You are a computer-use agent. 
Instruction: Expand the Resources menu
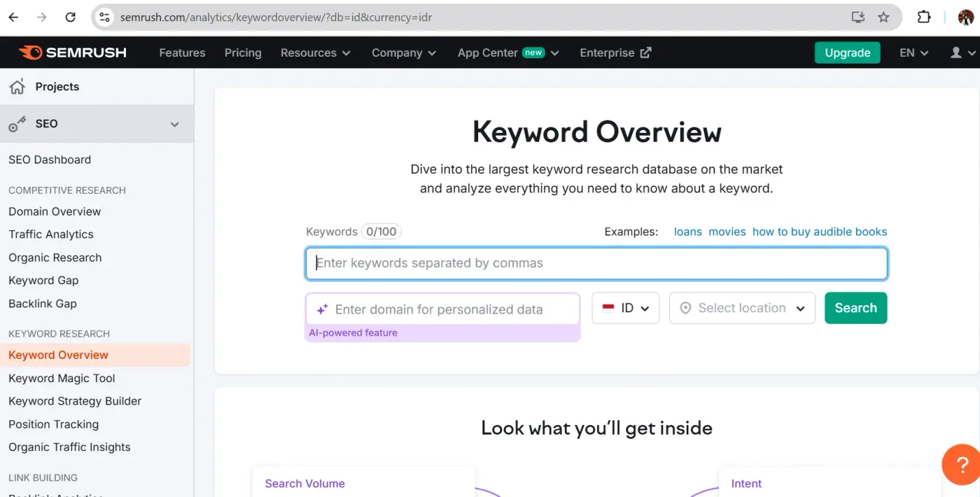[x=315, y=52]
